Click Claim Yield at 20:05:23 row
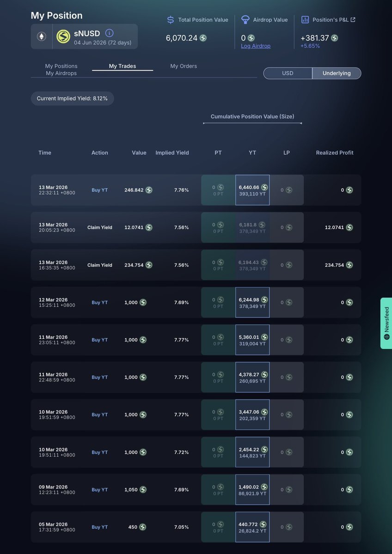The image size is (392, 554). tap(100, 227)
